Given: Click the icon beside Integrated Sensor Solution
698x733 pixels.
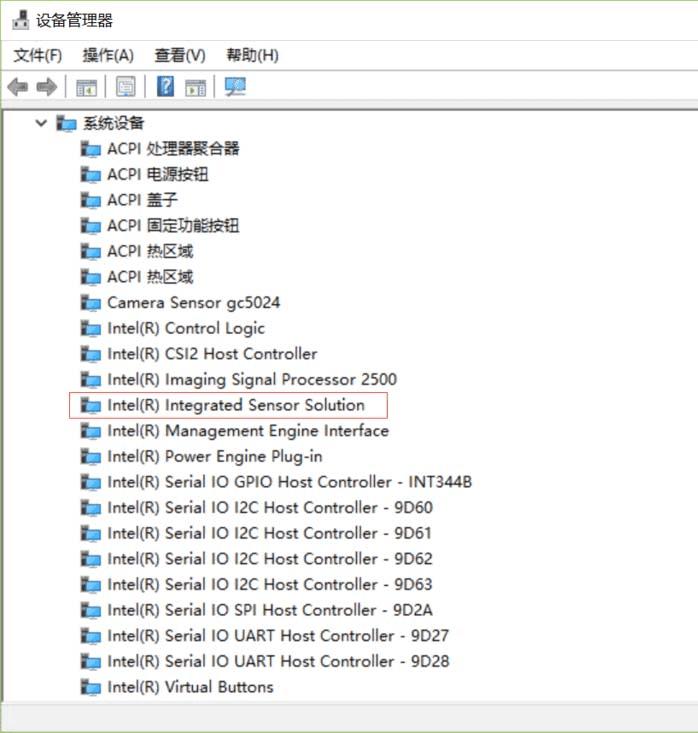Looking at the screenshot, I should (91, 405).
